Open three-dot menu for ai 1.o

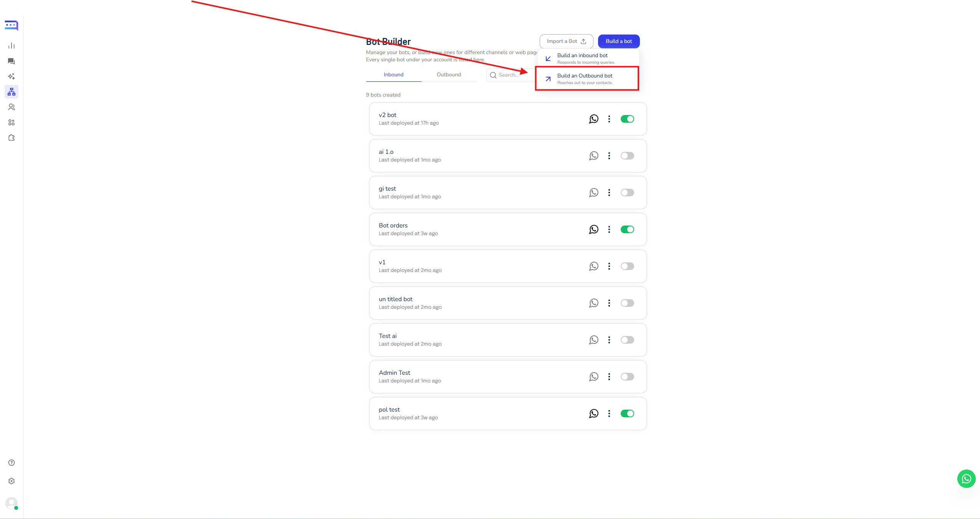click(609, 156)
